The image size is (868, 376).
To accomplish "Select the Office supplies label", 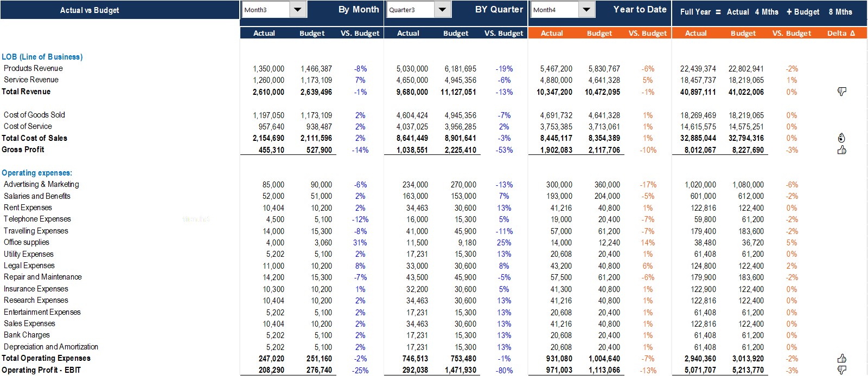I will (x=27, y=242).
